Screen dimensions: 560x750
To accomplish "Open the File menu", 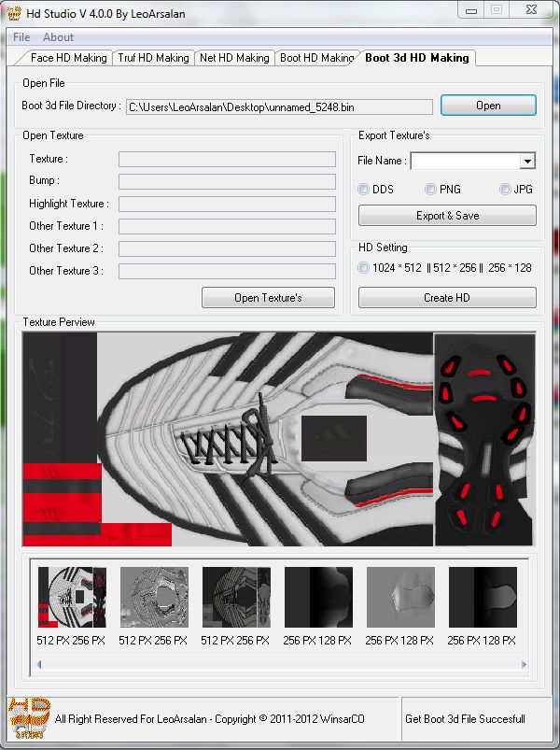I will point(21,37).
